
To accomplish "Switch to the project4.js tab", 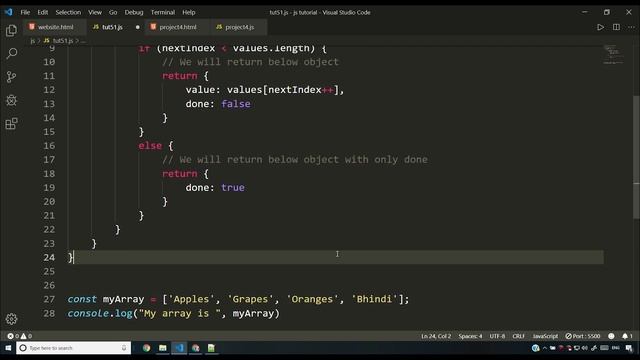I will coord(239,27).
